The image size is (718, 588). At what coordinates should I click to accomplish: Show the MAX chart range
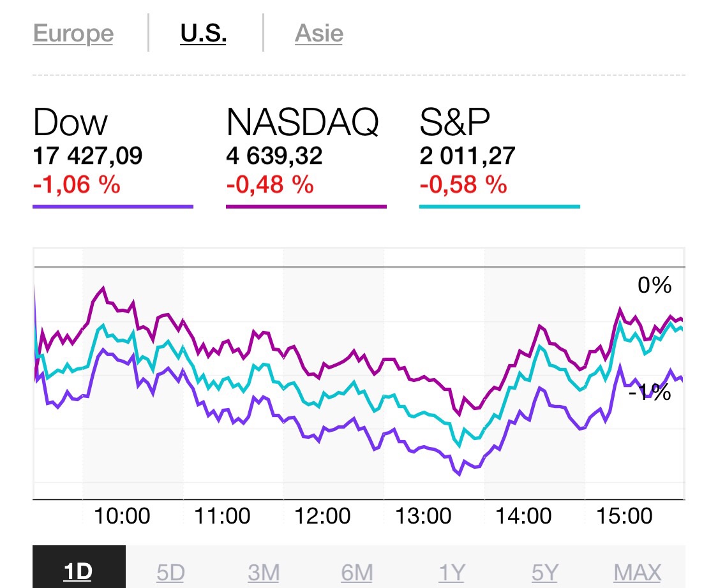click(x=637, y=573)
